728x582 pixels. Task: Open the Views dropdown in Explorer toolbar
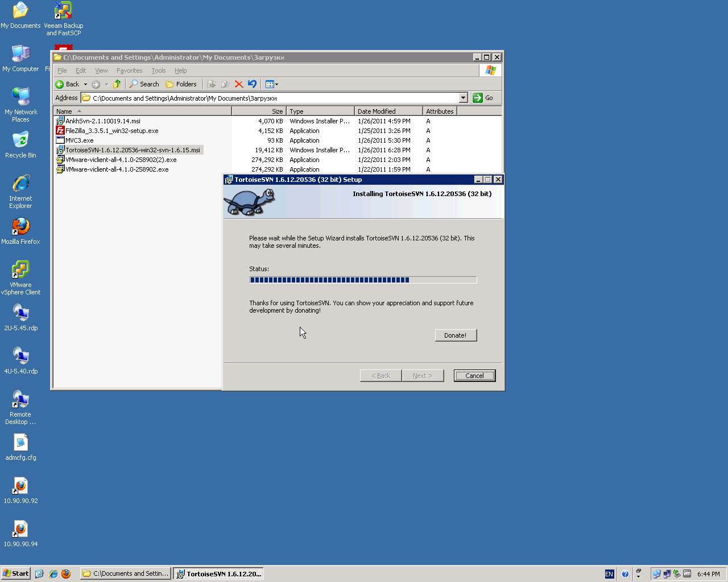271,84
